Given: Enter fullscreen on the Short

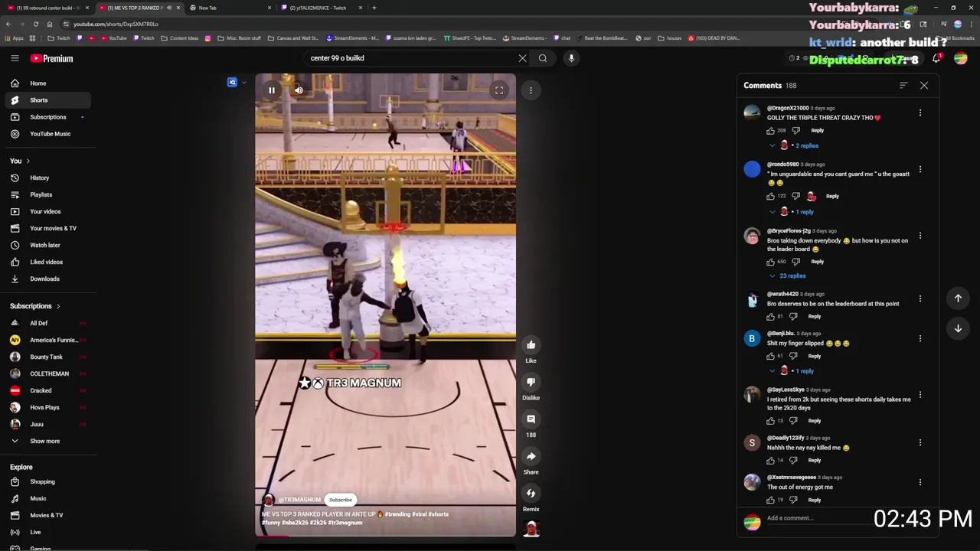Looking at the screenshot, I should pyautogui.click(x=499, y=90).
